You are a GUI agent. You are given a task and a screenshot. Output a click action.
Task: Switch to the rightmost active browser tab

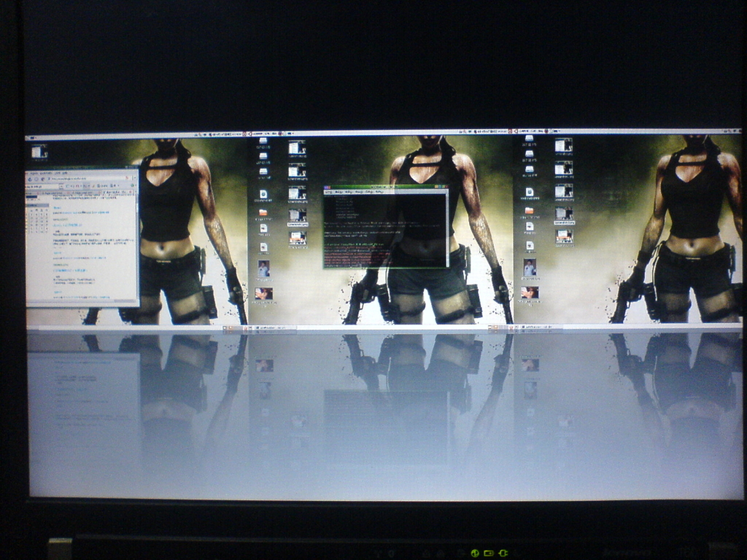[117, 192]
